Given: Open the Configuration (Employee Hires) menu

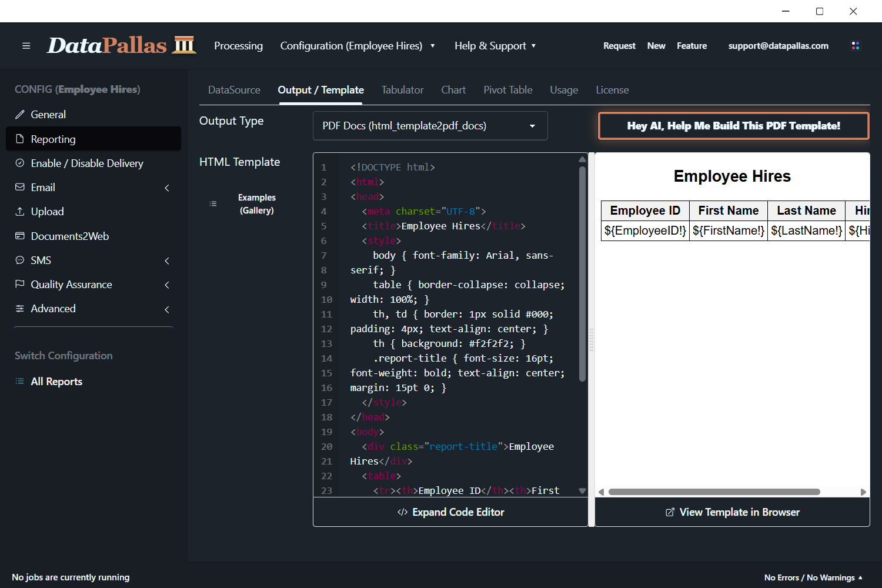Looking at the screenshot, I should coord(358,46).
